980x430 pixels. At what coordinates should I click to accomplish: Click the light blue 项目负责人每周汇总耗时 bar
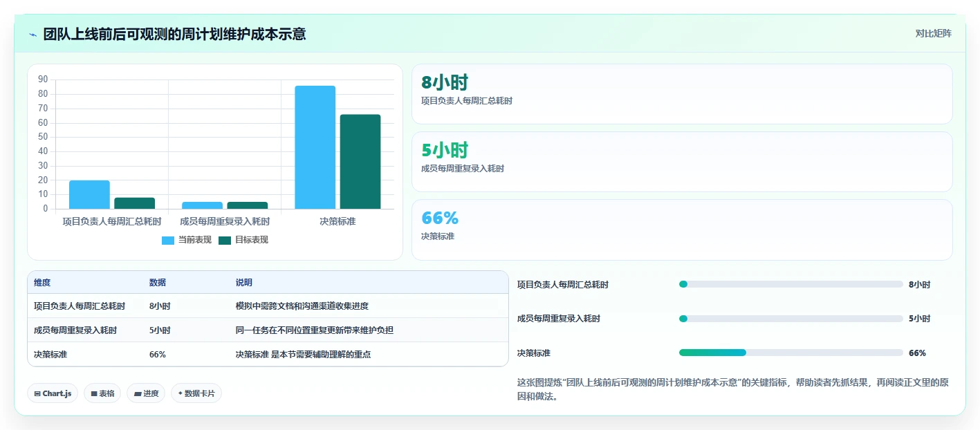89,194
